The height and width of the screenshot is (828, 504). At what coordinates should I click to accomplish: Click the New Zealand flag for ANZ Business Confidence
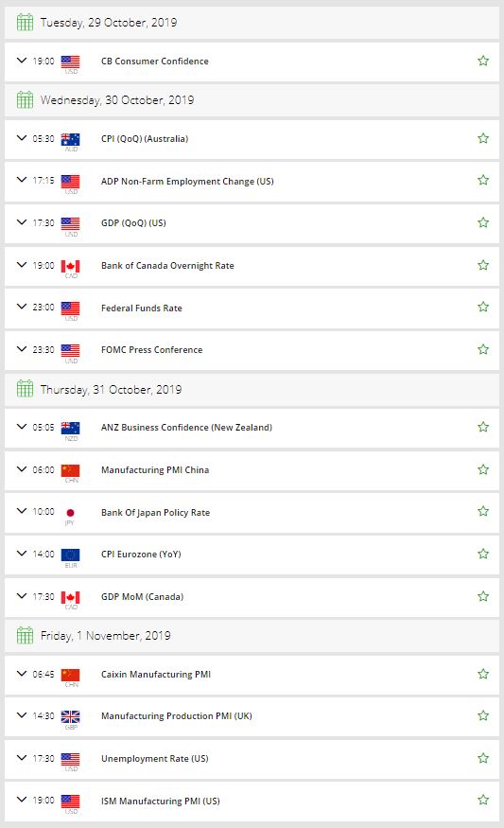pyautogui.click(x=70, y=428)
